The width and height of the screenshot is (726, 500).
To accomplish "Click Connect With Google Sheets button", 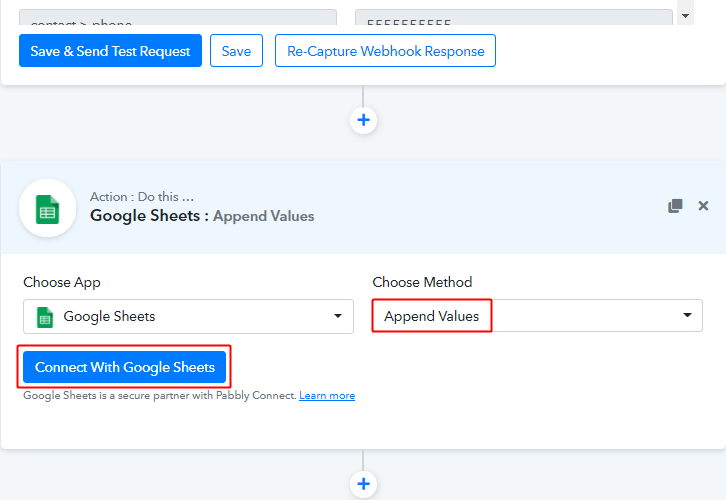I will [x=125, y=367].
